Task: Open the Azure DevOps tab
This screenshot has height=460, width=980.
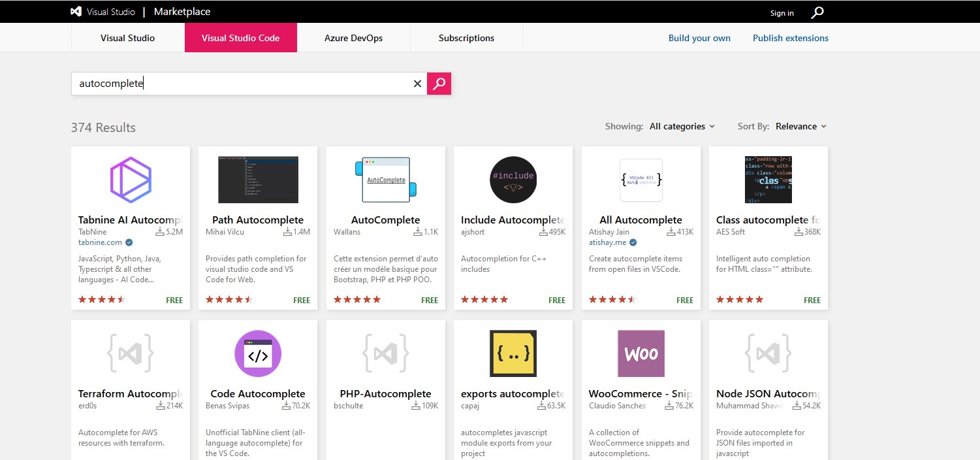Action: pyautogui.click(x=354, y=38)
